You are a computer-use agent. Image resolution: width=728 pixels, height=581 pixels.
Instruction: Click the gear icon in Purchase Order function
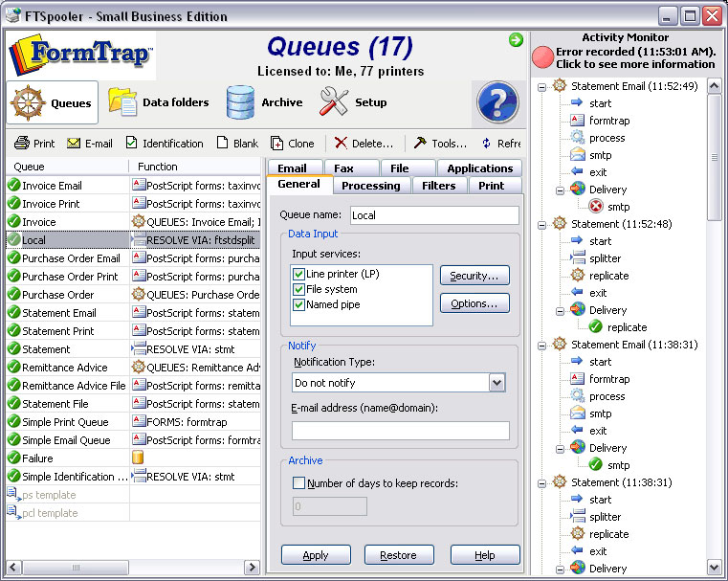point(139,294)
